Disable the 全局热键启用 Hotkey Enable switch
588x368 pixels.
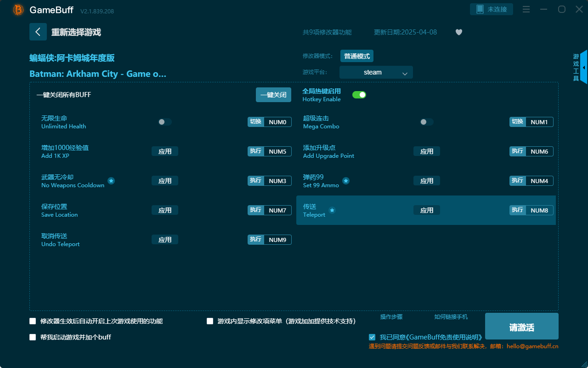(359, 94)
